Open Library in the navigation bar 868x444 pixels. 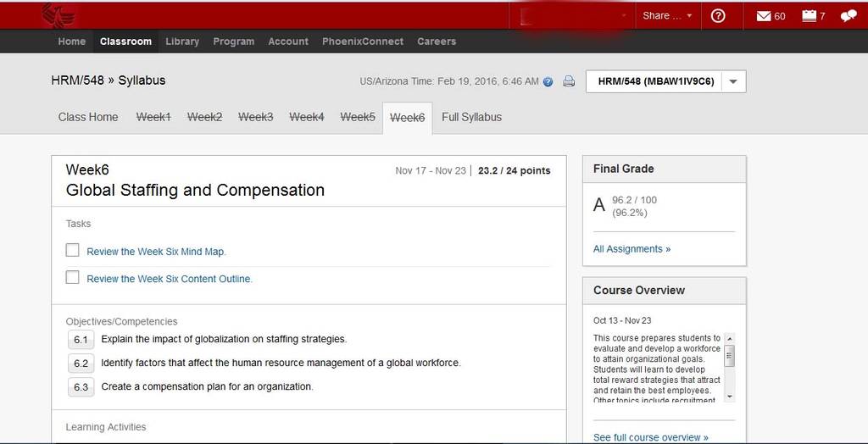coord(182,42)
